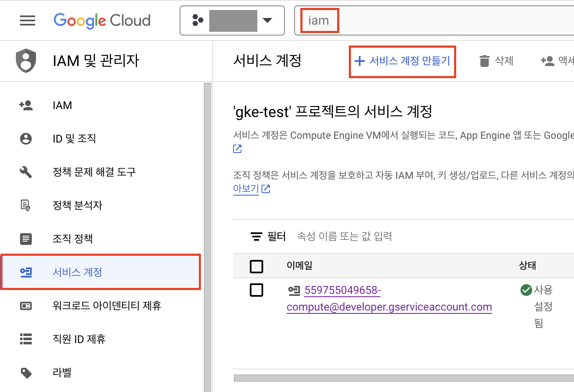
Task: Open the external link icon below the description
Action: pyautogui.click(x=237, y=149)
